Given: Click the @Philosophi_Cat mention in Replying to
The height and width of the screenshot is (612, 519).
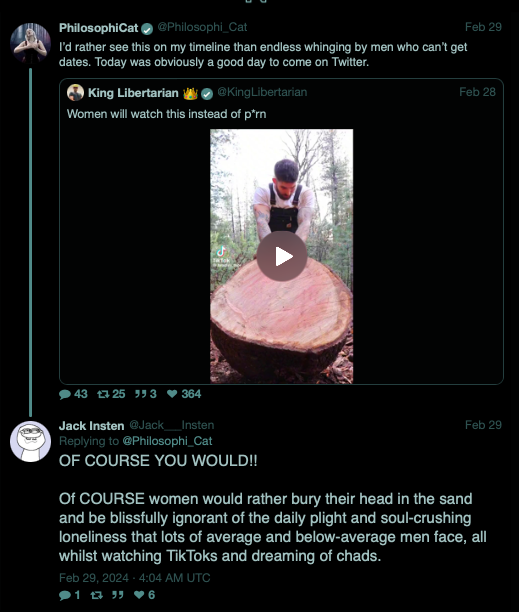Looking at the screenshot, I should click(x=167, y=441).
